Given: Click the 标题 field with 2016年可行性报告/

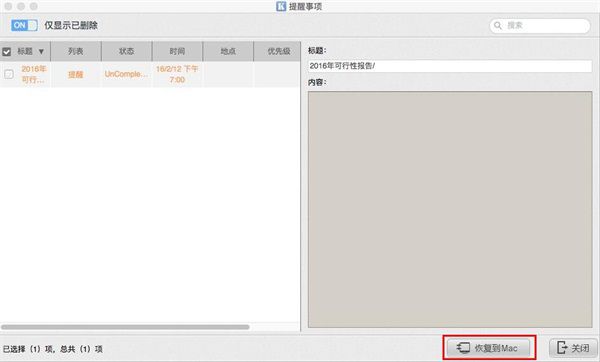Looking at the screenshot, I should (450, 66).
